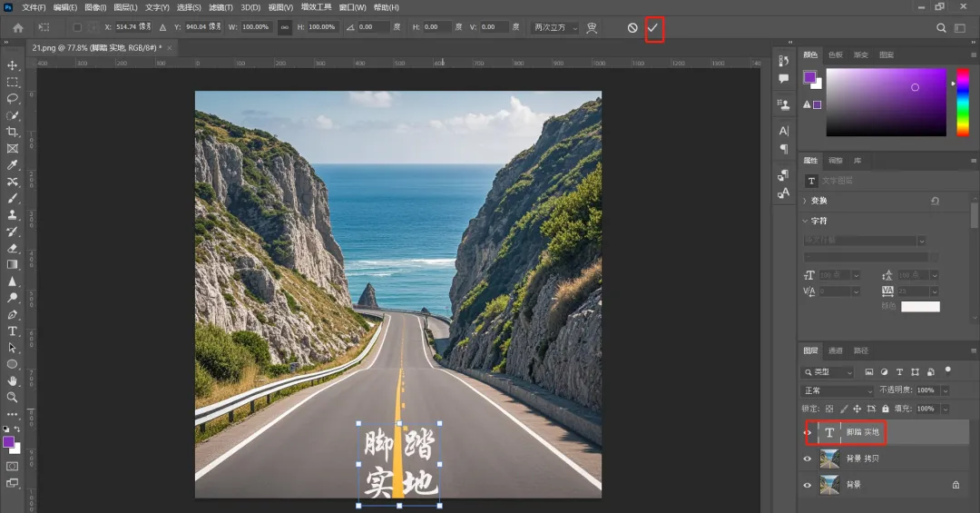Switch to the 色板 panel tab
980x513 pixels.
click(x=835, y=55)
